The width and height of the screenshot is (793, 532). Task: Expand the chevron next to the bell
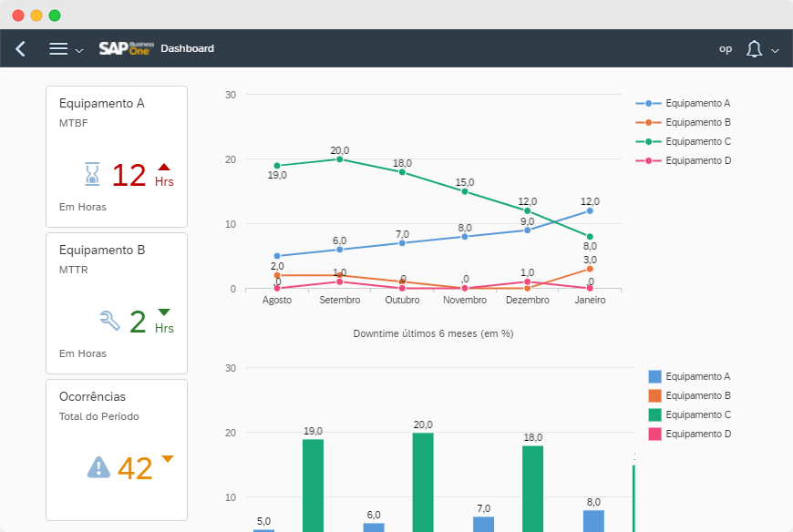click(x=775, y=50)
